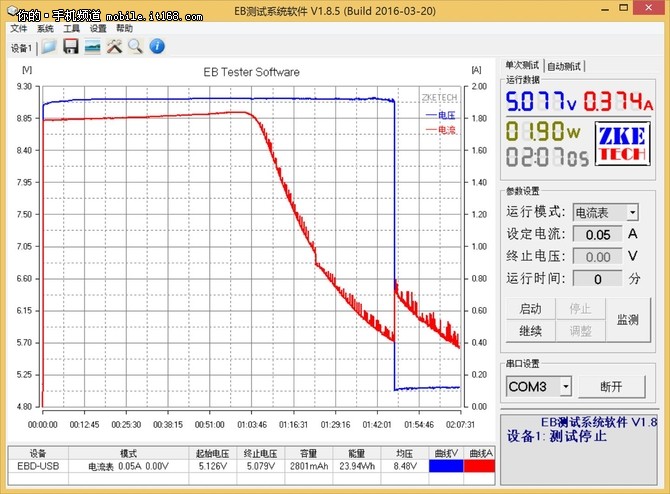Viewport: 670px width, 494px height.
Task: Switch to the 自动测试 tab
Action: point(565,66)
